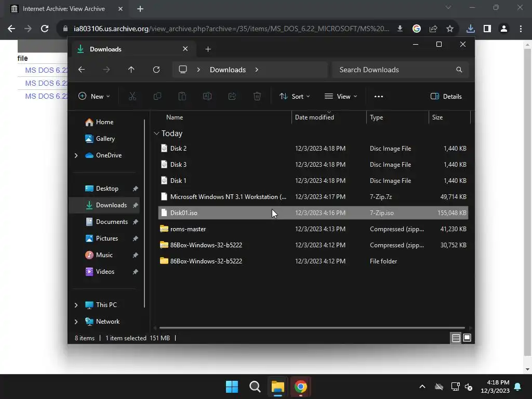Close the Downloads Explorer tab

click(x=185, y=49)
